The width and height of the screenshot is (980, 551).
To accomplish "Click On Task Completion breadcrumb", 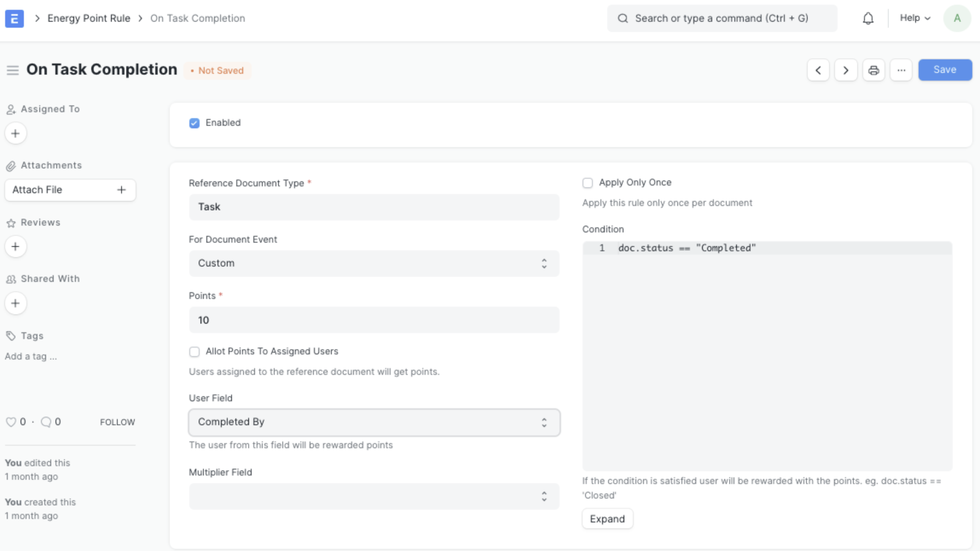I will (197, 18).
